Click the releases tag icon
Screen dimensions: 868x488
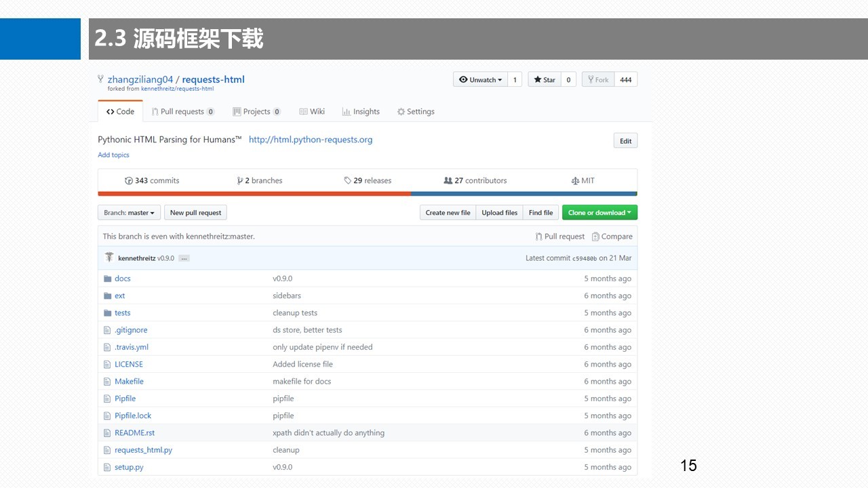pyautogui.click(x=348, y=180)
